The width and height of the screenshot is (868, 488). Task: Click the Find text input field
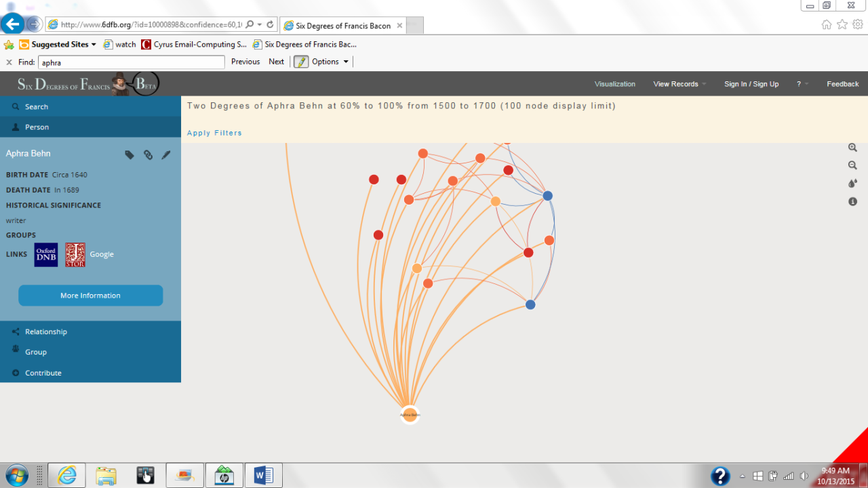click(131, 62)
